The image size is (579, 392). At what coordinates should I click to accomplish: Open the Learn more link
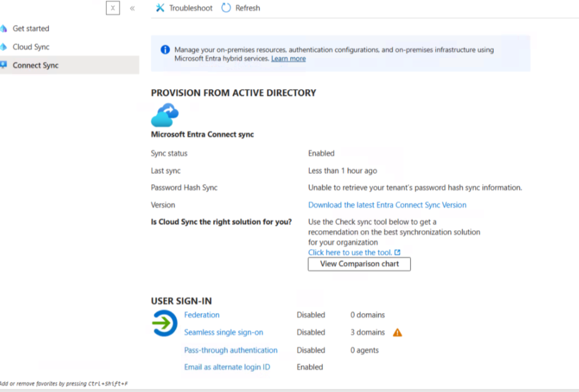tap(288, 58)
